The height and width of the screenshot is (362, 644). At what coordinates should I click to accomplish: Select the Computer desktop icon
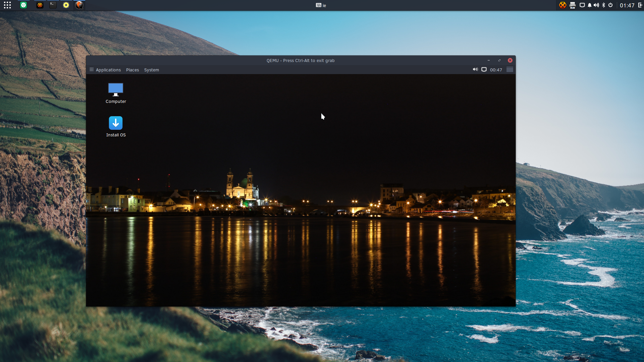pyautogui.click(x=116, y=93)
